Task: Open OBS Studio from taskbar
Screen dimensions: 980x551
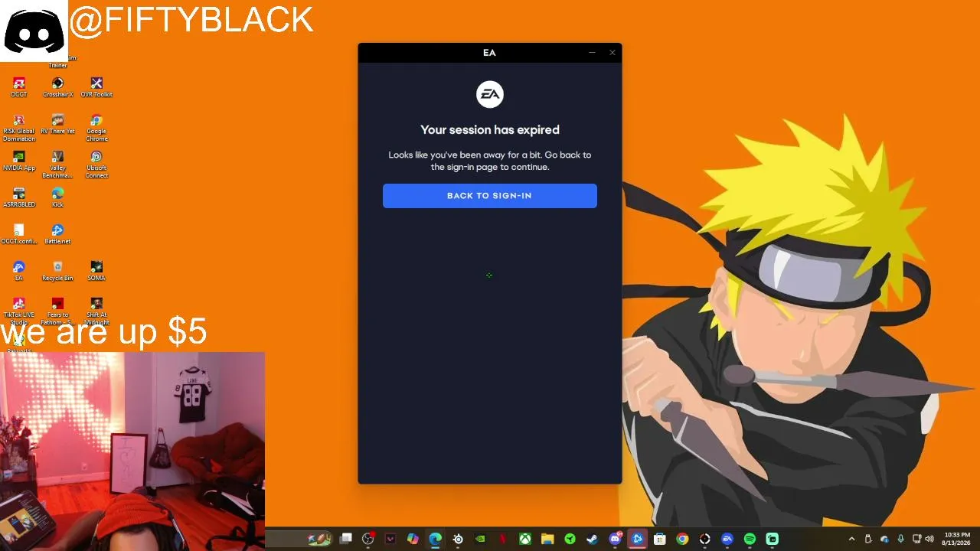Action: click(368, 539)
